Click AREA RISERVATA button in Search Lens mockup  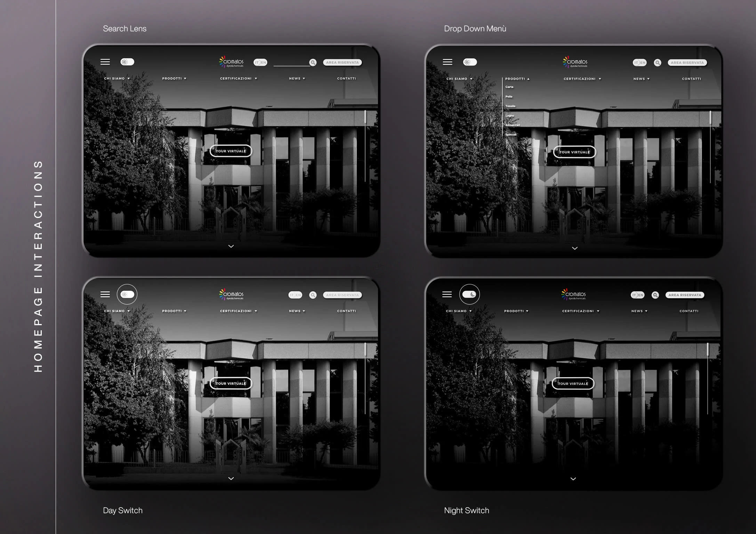coord(342,63)
